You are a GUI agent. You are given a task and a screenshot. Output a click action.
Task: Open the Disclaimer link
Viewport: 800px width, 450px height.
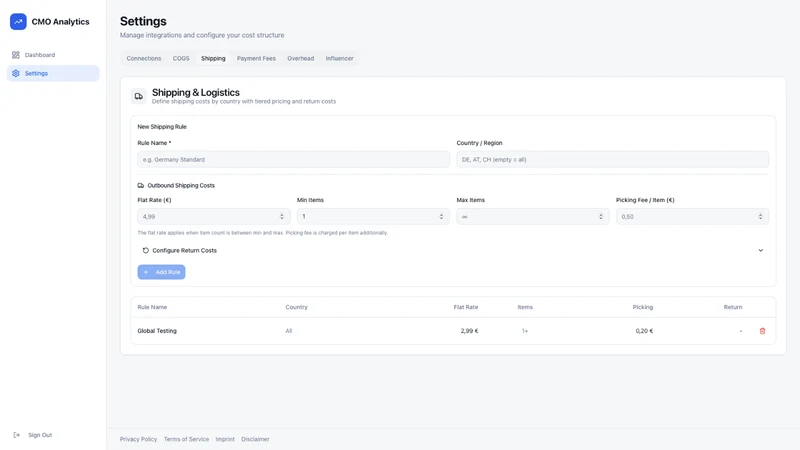coord(255,439)
